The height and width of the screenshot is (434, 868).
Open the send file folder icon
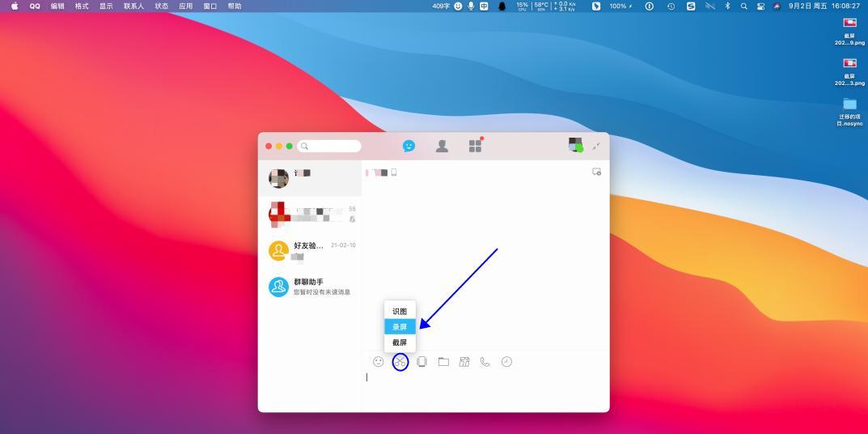443,362
